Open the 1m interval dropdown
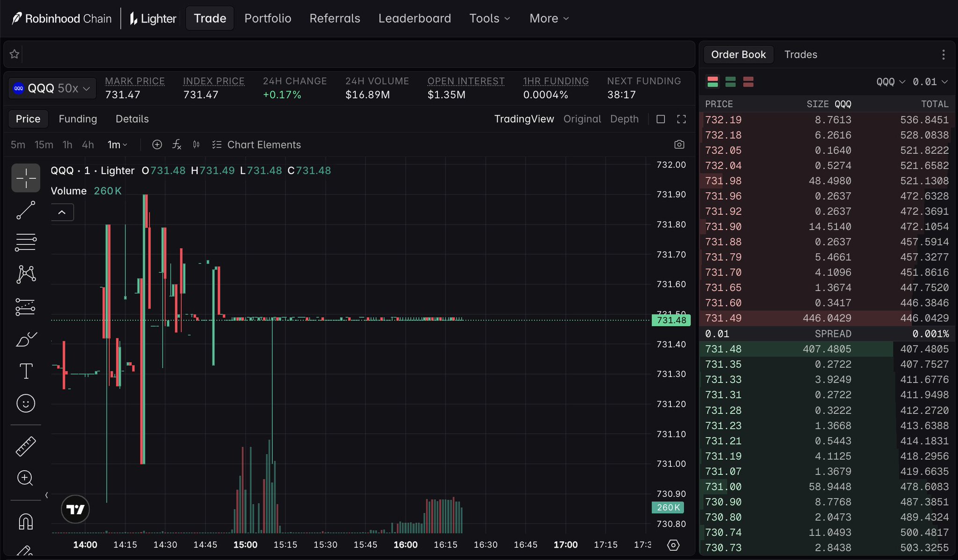 click(117, 145)
